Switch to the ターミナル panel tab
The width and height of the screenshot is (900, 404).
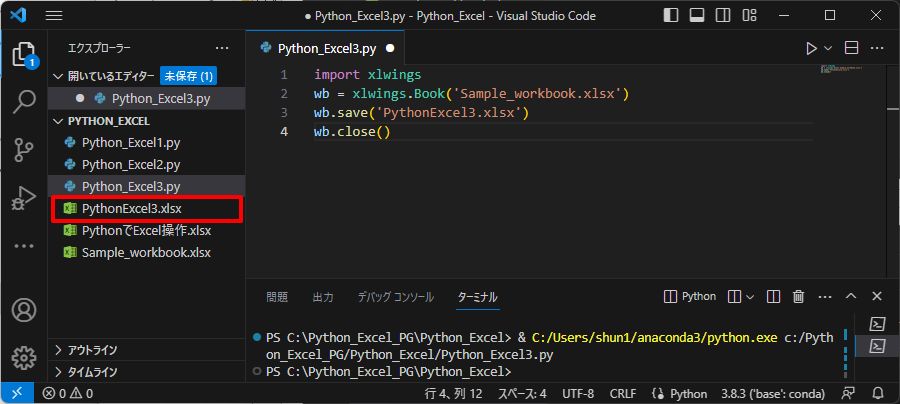click(x=478, y=297)
